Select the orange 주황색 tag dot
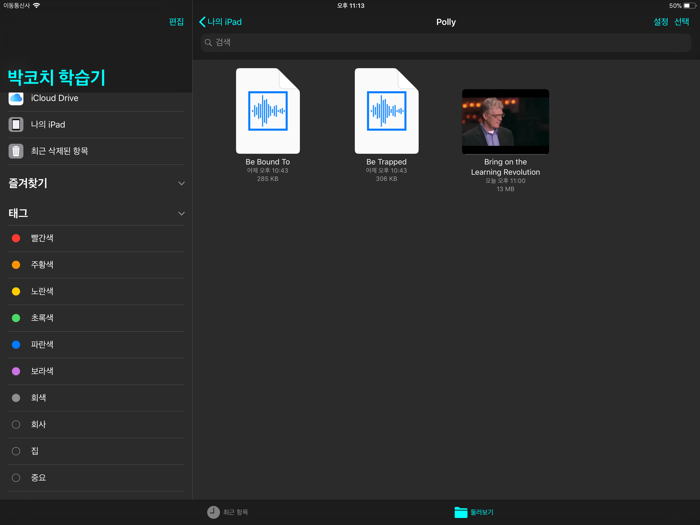The width and height of the screenshot is (700, 525). click(x=16, y=265)
